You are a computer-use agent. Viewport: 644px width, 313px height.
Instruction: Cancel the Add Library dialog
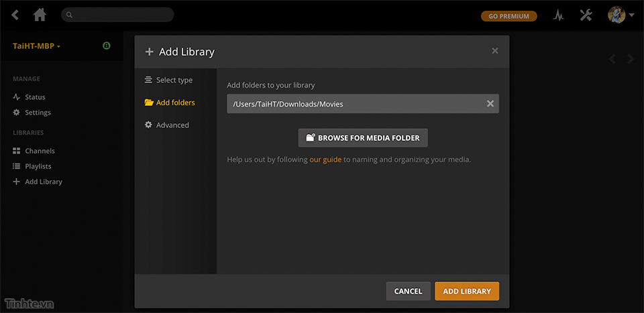(x=408, y=291)
